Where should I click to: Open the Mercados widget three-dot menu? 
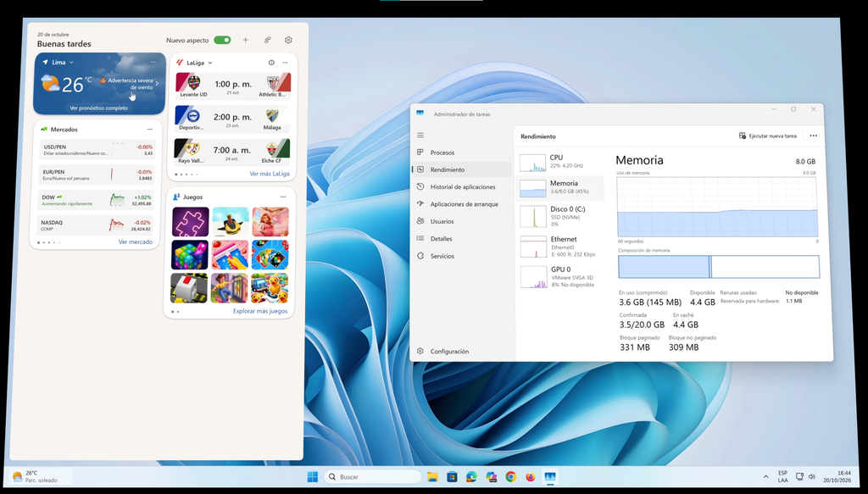[x=149, y=130]
